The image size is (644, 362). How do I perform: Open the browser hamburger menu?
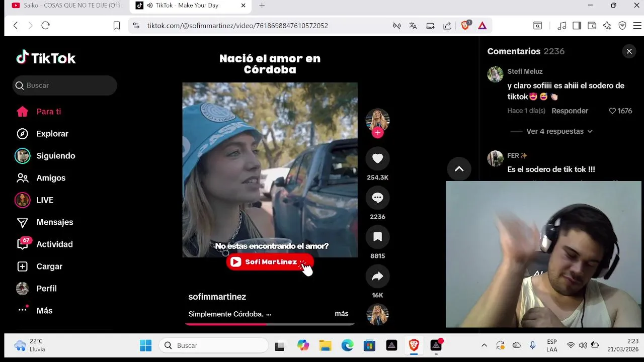[x=637, y=26]
